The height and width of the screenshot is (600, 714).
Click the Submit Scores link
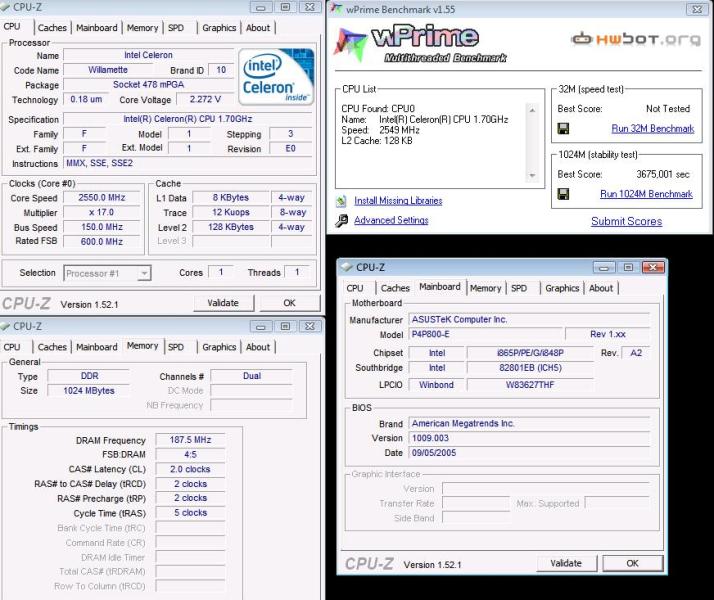tap(627, 221)
